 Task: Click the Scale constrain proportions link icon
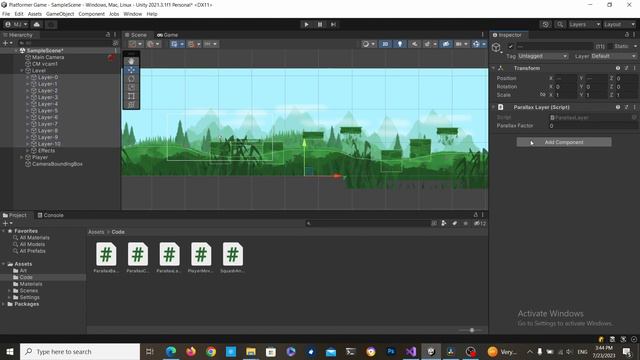[x=542, y=95]
